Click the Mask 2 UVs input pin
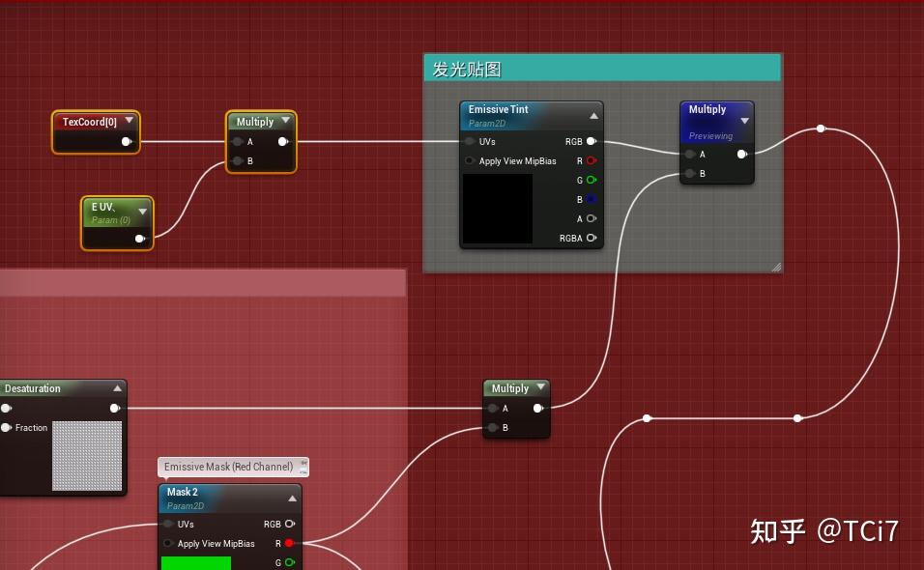The image size is (924, 570). click(x=168, y=524)
